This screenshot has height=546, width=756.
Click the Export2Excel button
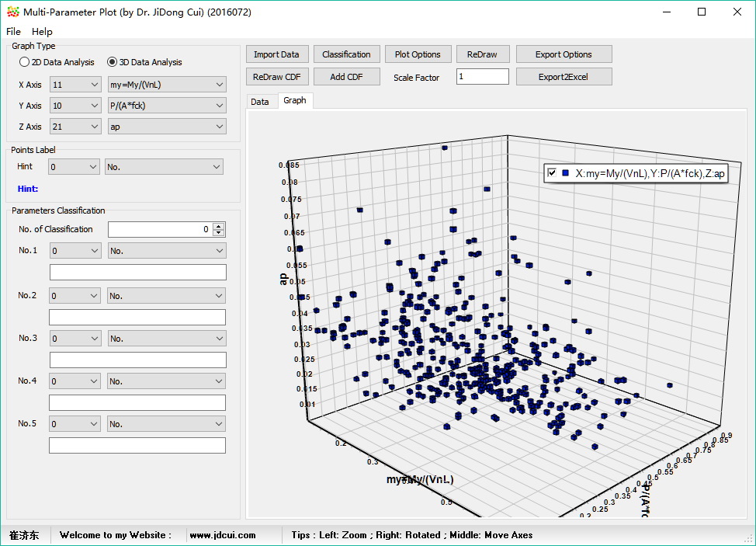click(564, 77)
